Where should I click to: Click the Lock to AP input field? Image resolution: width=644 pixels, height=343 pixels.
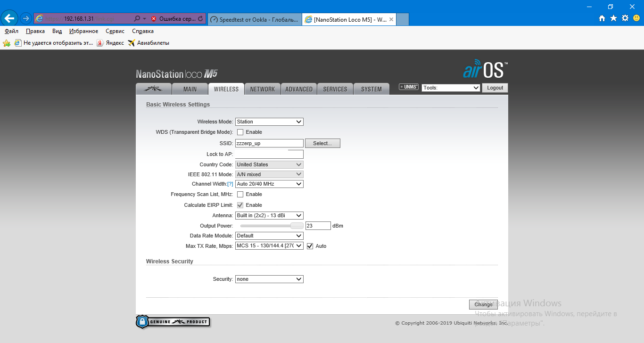click(x=269, y=155)
